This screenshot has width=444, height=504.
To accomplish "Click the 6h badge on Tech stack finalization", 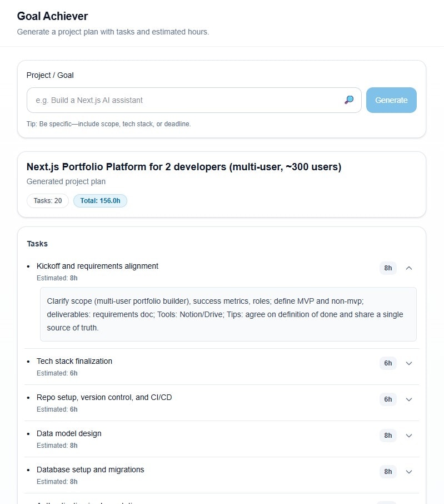I will coord(387,363).
